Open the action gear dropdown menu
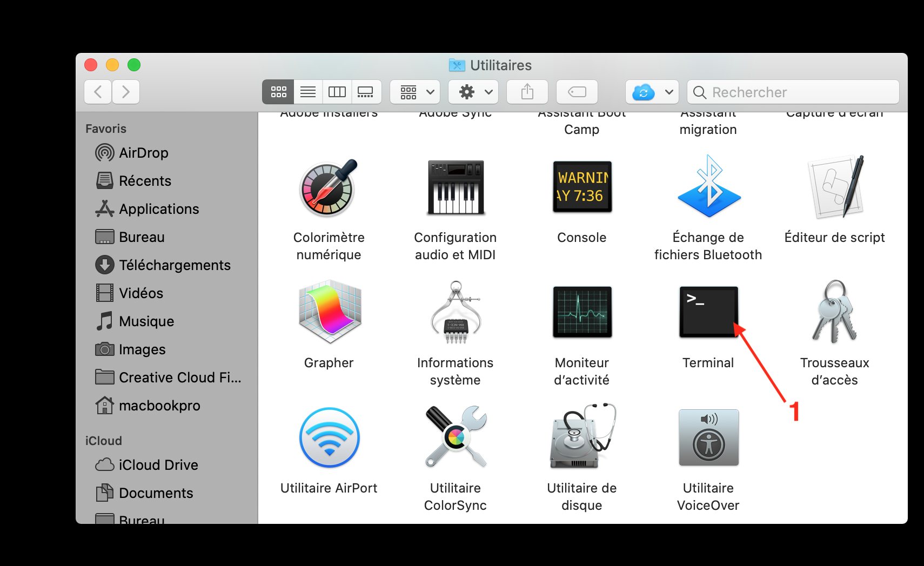This screenshot has height=566, width=924. (473, 92)
